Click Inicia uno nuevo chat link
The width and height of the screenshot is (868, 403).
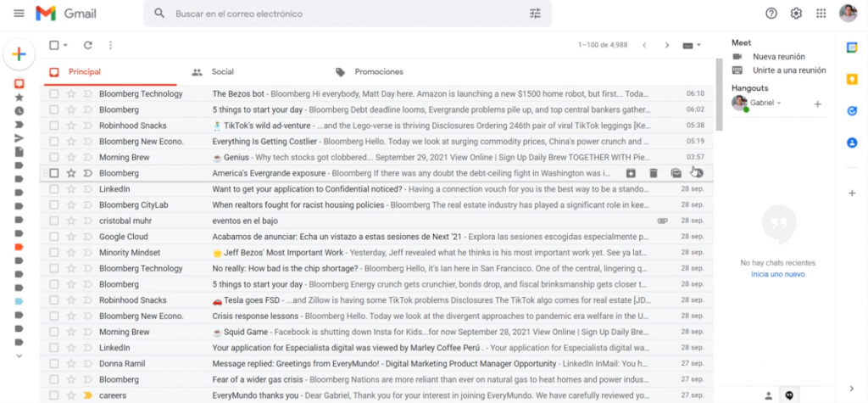coord(778,274)
